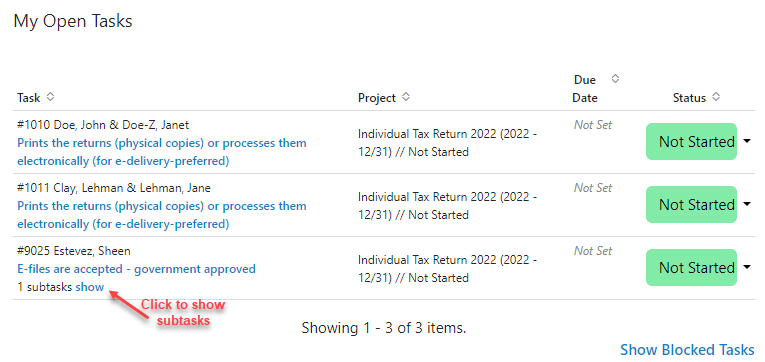Click the Status column header label

point(689,98)
